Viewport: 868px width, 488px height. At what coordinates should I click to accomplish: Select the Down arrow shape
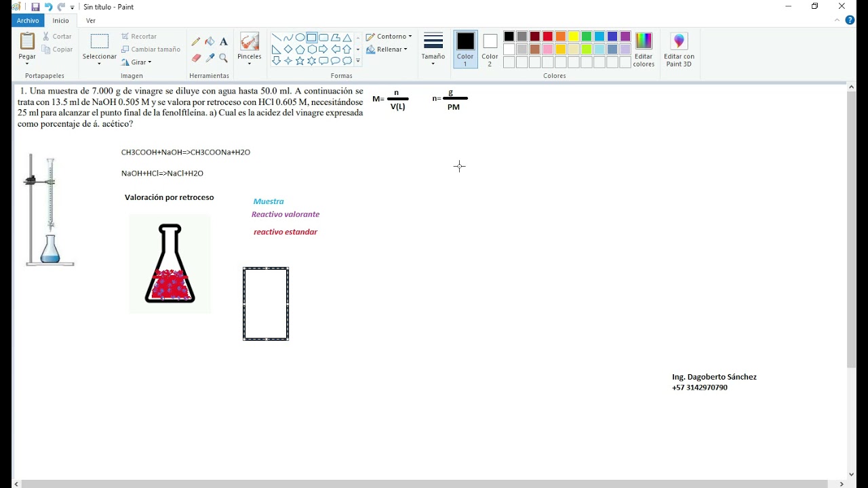(x=277, y=61)
